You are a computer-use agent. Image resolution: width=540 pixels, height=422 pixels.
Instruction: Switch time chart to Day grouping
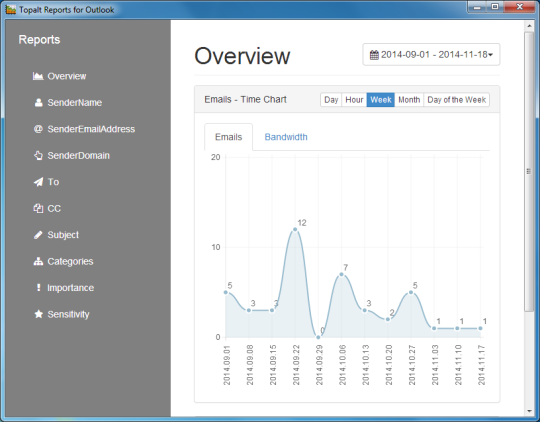pos(331,100)
